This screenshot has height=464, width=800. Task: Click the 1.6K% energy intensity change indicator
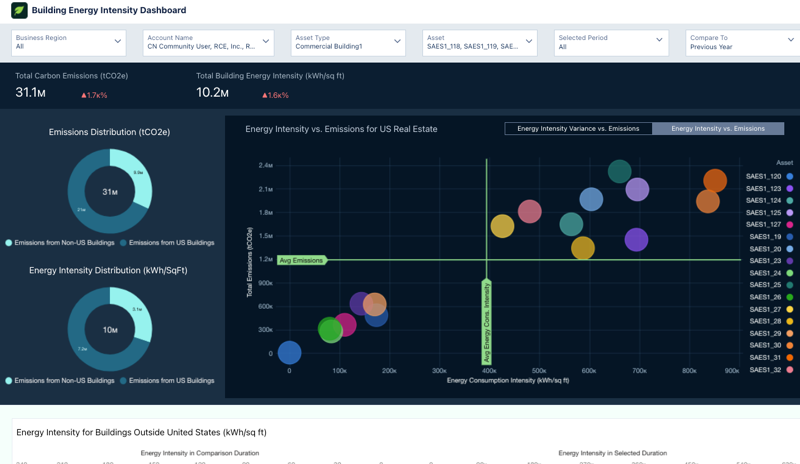(x=276, y=95)
